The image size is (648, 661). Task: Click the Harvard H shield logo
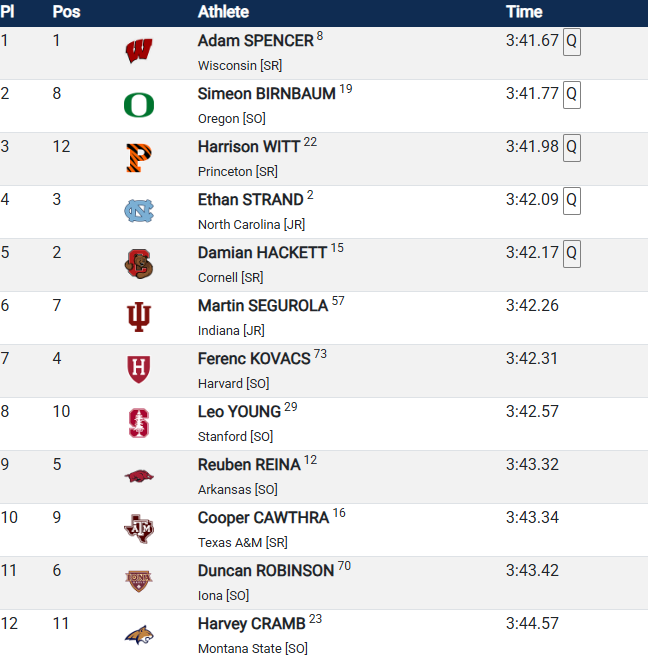139,370
